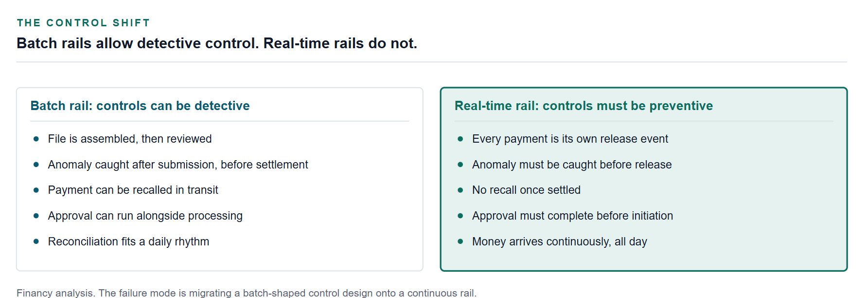Image resolution: width=868 pixels, height=298 pixels.
Task: Select 'Anomaly caught after submission, before settlement' line
Action: (x=178, y=165)
